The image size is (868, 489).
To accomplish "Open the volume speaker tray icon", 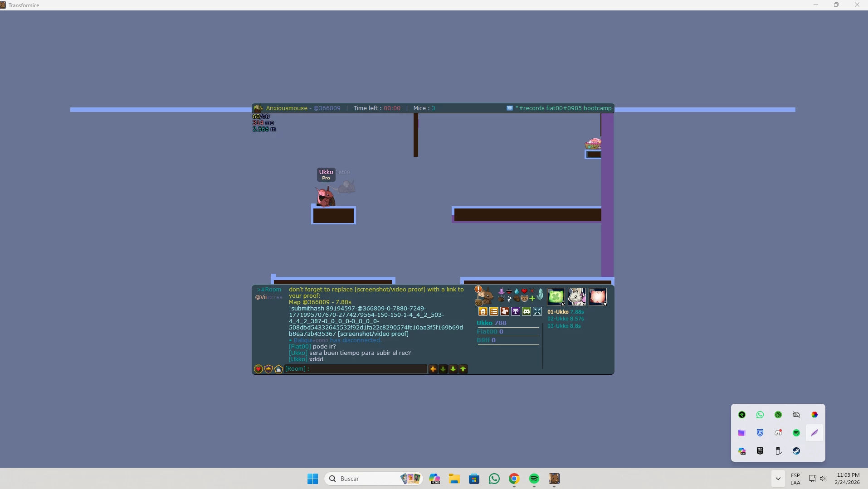I will click(x=823, y=479).
